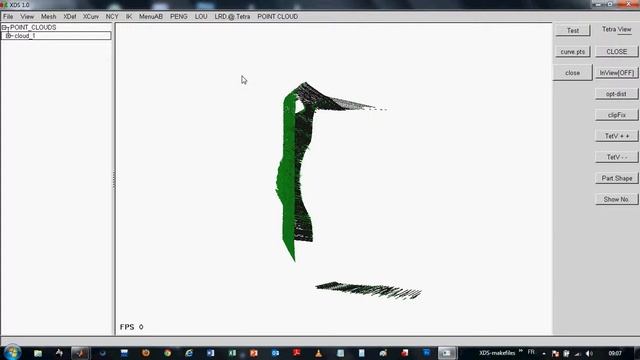Open PowerPoint from the taskbar
This screenshot has width=640, height=360.
tap(254, 353)
